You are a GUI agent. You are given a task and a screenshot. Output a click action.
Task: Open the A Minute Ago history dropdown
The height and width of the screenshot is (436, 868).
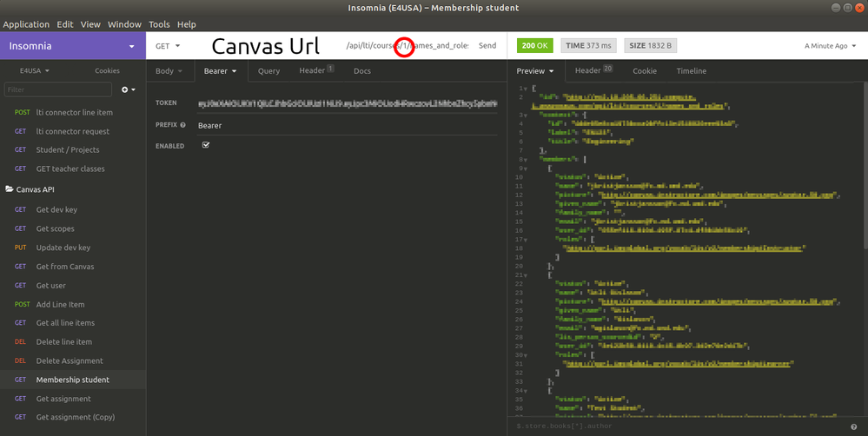click(830, 46)
